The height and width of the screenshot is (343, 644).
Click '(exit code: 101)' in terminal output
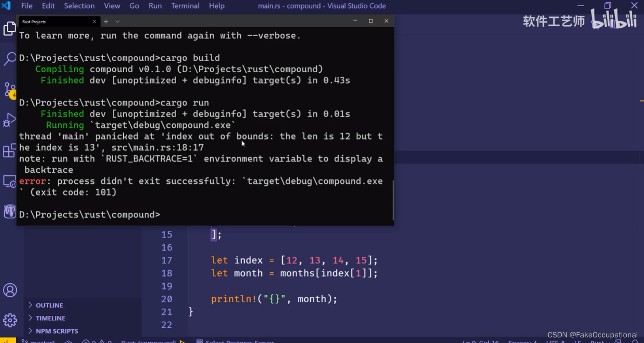coord(73,192)
